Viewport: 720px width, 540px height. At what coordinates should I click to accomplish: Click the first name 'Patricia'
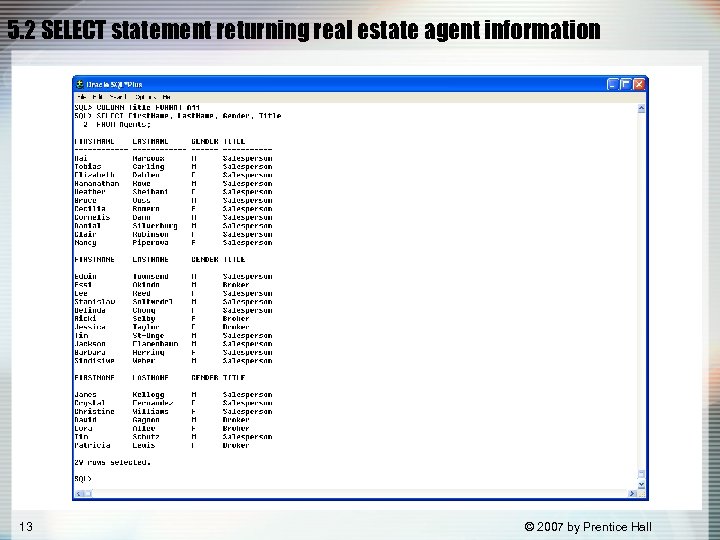(x=92, y=445)
